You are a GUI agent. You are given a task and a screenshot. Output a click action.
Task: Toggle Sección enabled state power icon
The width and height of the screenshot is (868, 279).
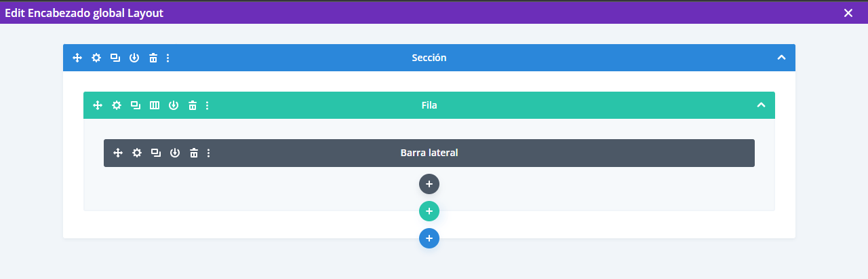click(x=134, y=58)
